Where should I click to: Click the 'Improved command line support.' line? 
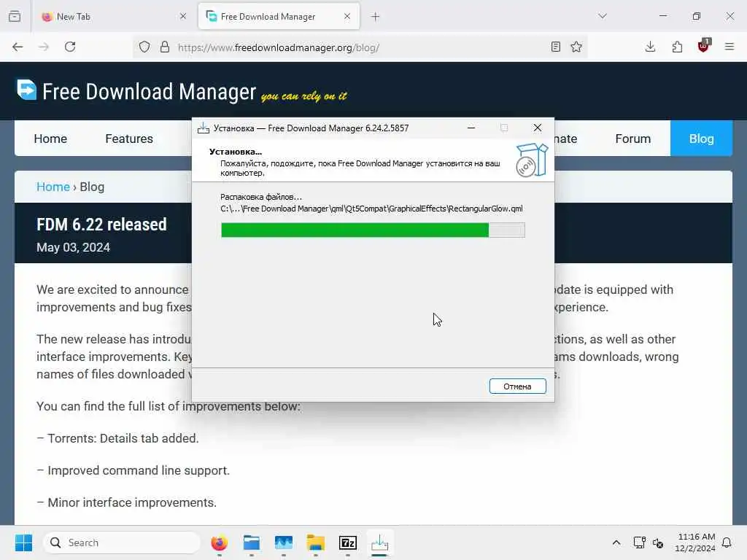point(133,470)
